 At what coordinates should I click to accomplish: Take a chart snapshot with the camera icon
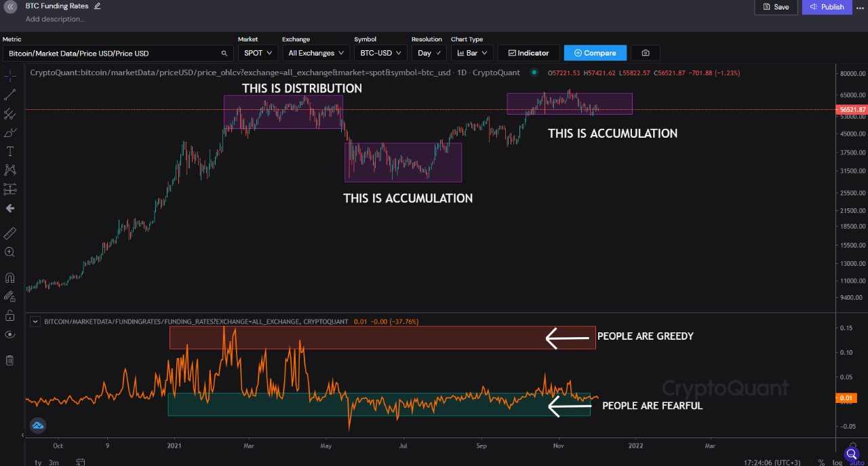[x=645, y=52]
